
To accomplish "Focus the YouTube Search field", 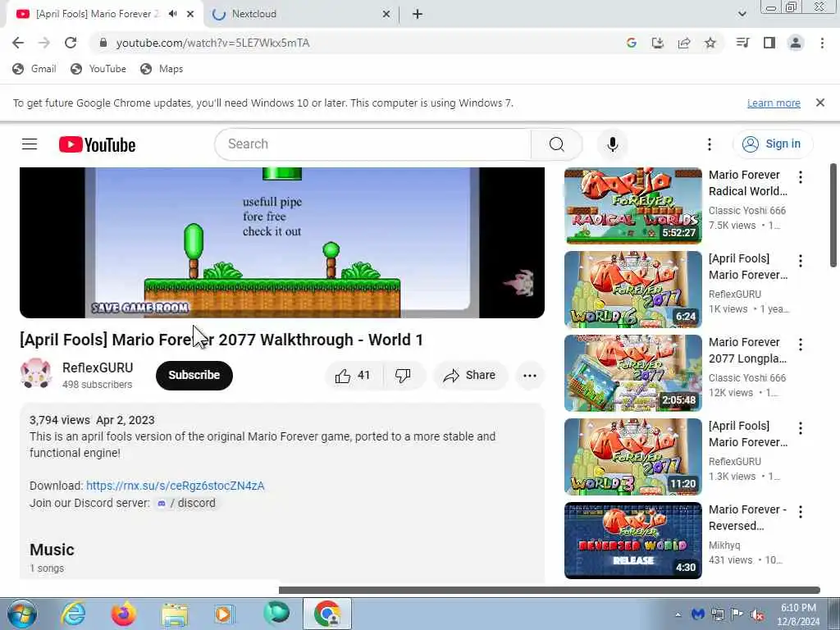I will coord(373,144).
